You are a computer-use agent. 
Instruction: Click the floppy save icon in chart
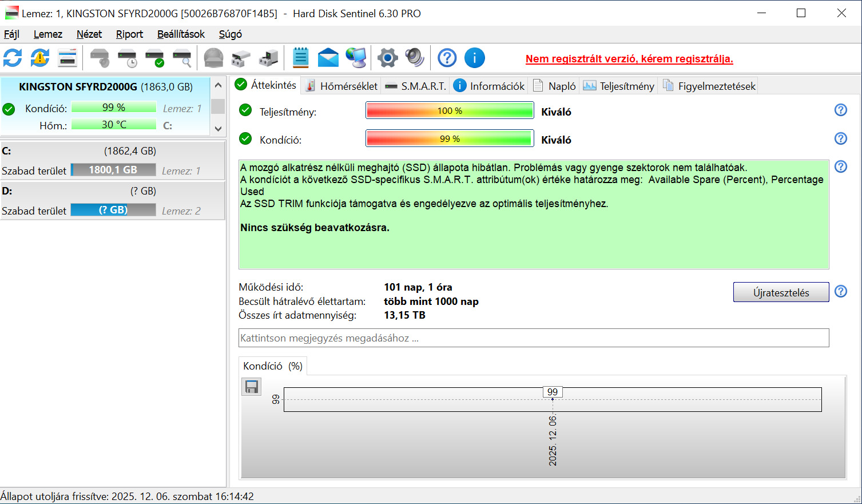(x=251, y=387)
